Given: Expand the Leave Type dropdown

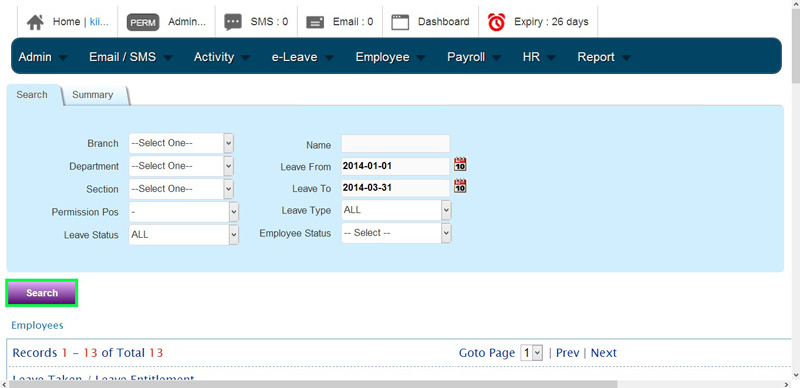Looking at the screenshot, I should pos(396,210).
